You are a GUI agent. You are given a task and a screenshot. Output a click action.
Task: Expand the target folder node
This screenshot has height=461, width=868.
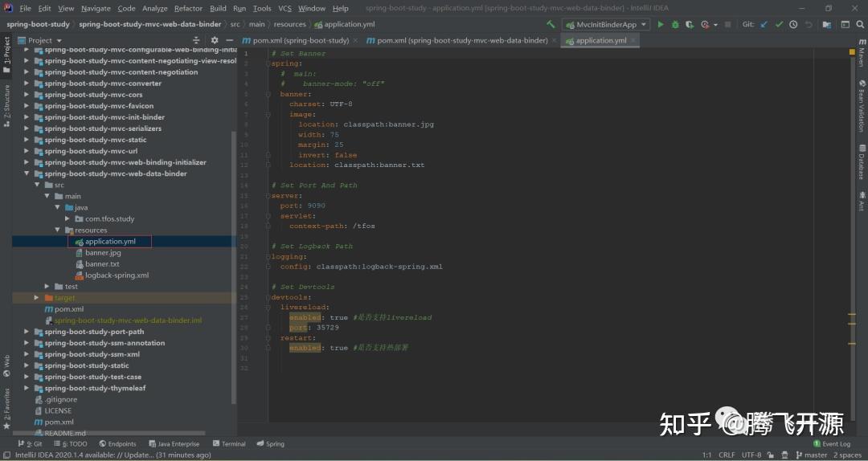click(x=37, y=298)
